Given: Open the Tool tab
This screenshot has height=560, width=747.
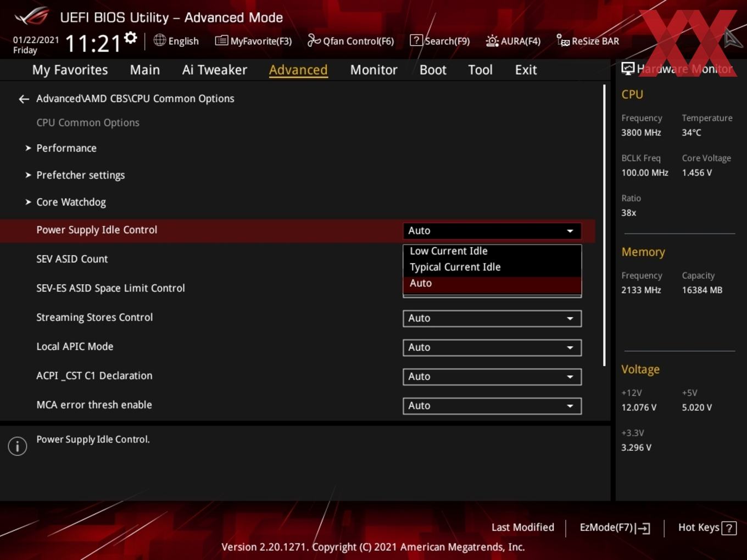Looking at the screenshot, I should [x=480, y=70].
